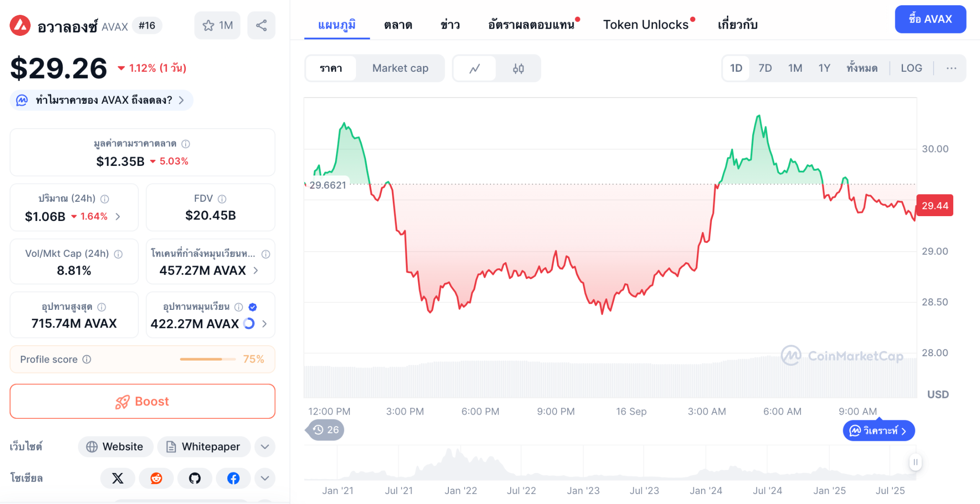Switch chart to Market cap view

point(400,68)
